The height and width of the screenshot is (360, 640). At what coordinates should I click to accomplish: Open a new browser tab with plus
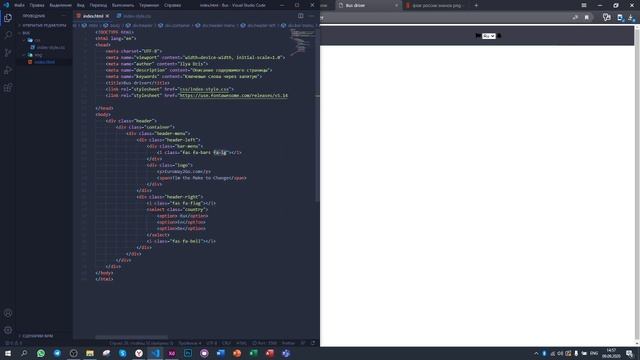coord(476,5)
